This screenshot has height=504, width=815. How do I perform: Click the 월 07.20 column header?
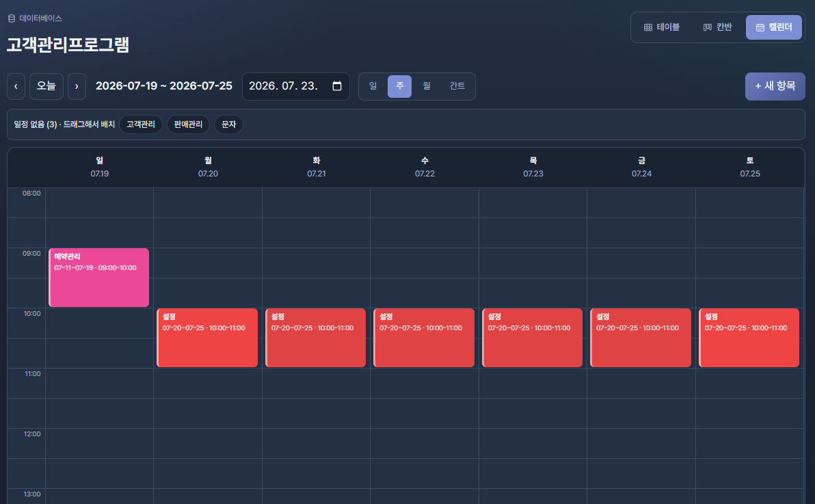208,167
